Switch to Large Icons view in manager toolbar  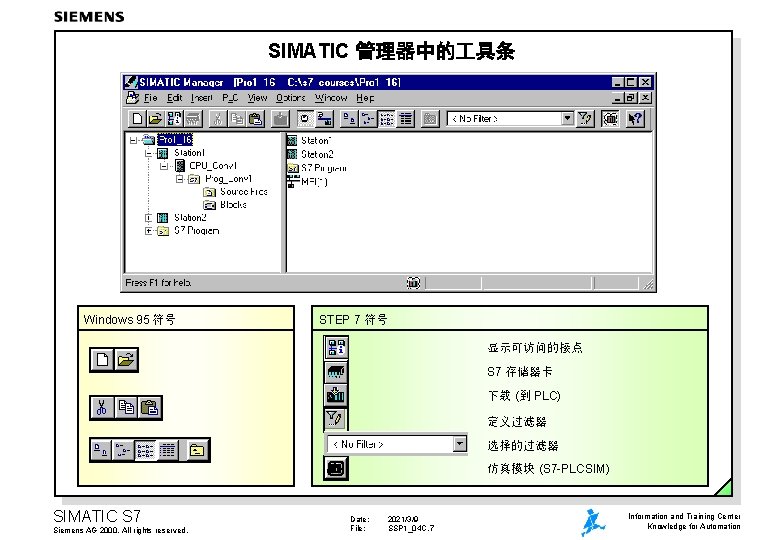[x=349, y=118]
